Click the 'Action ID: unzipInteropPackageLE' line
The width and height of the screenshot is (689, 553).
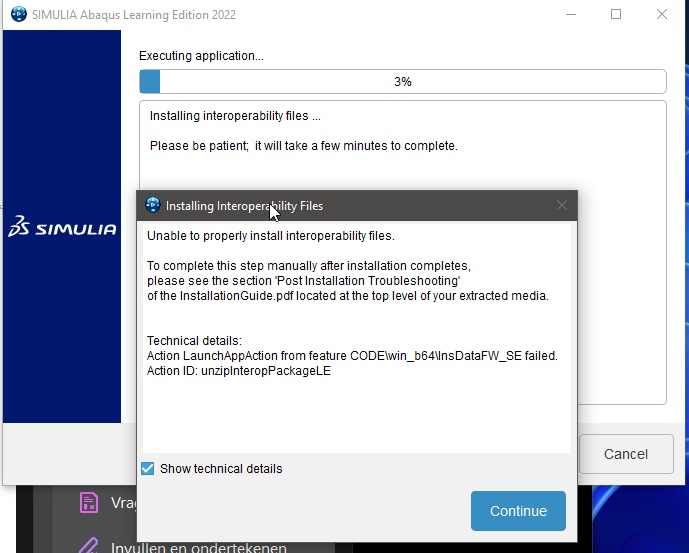pyautogui.click(x=239, y=371)
